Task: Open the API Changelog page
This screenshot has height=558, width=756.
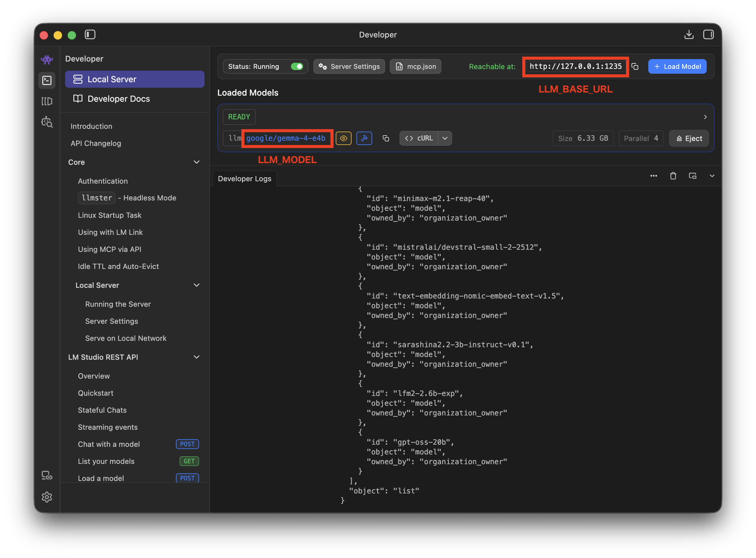Action: (96, 143)
